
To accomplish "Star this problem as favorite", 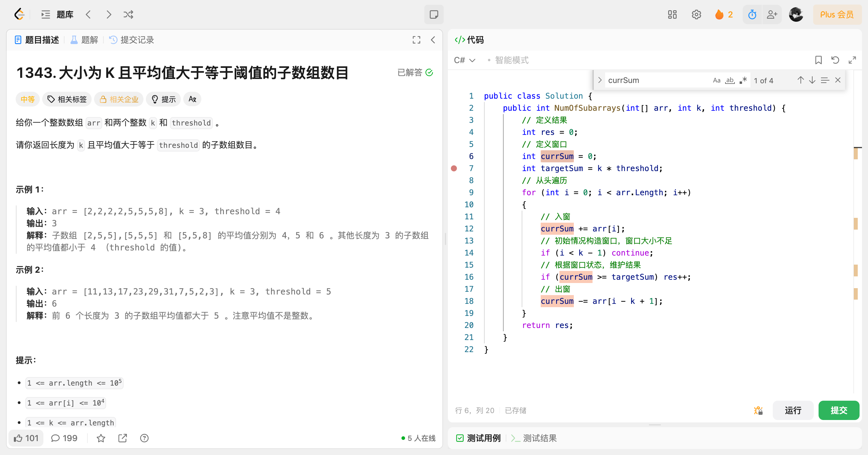I will pos(101,438).
